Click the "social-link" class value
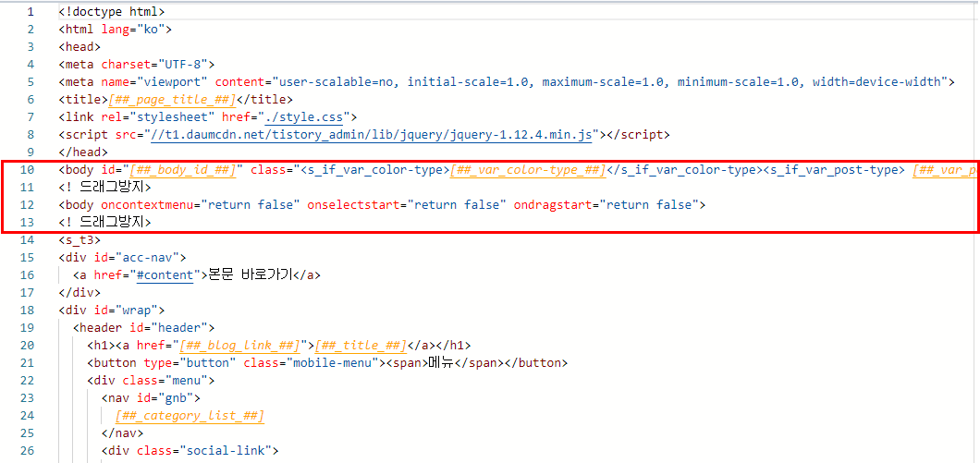The image size is (980, 463). (x=226, y=450)
